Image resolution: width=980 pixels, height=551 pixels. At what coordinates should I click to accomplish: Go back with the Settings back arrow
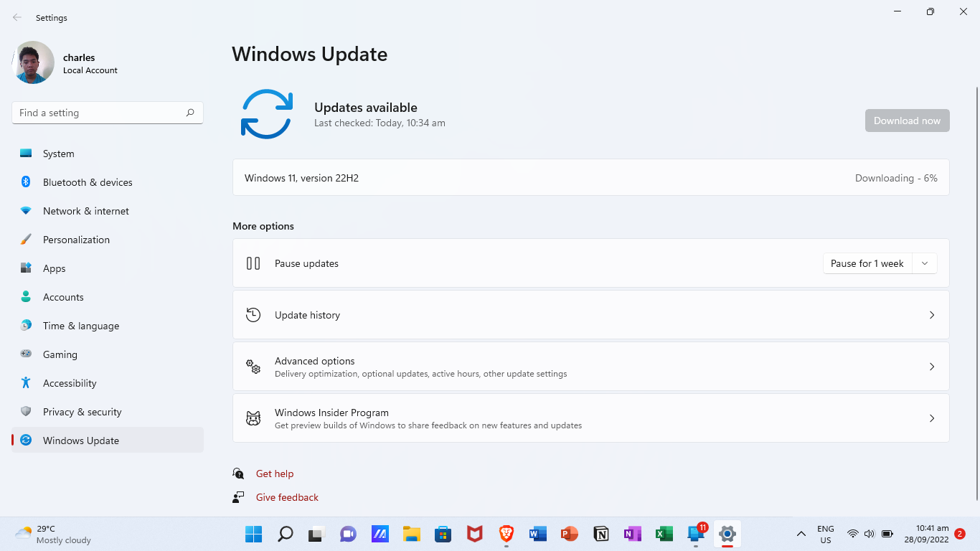17,17
